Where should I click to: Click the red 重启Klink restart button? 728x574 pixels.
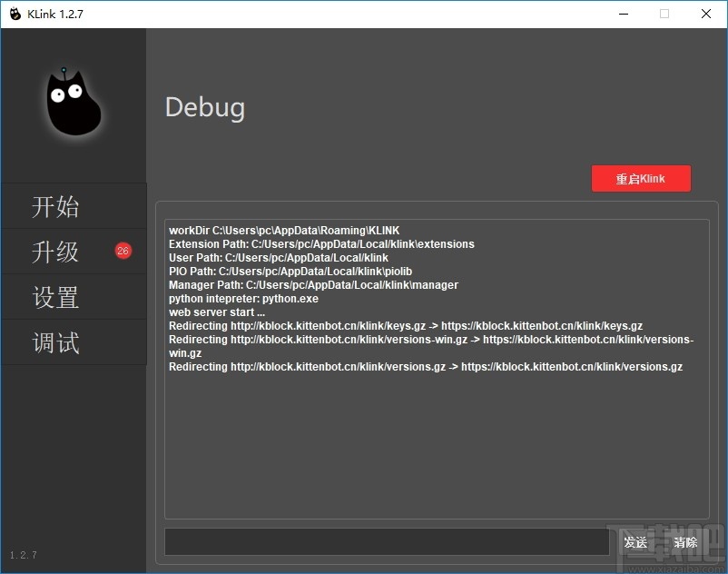point(641,179)
